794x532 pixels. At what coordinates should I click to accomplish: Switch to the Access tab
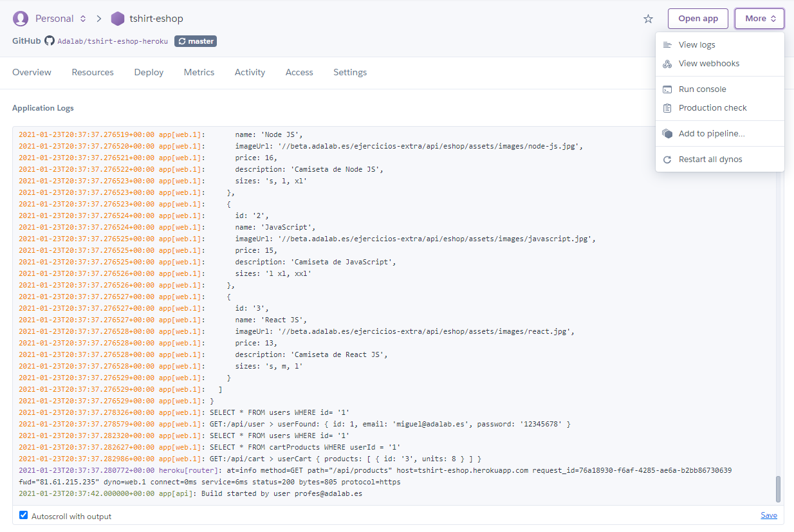tap(299, 73)
